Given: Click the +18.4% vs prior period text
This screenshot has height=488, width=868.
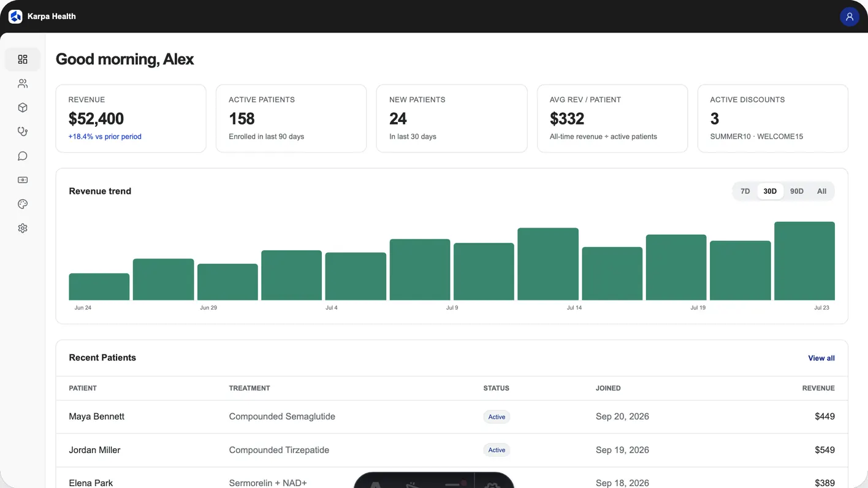Looking at the screenshot, I should pyautogui.click(x=105, y=137).
